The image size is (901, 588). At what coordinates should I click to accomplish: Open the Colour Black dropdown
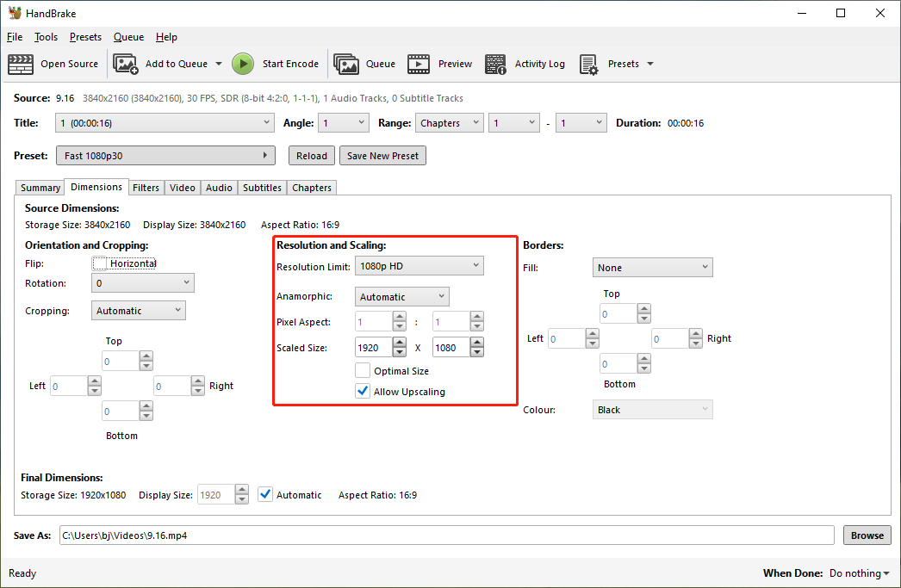click(x=652, y=410)
